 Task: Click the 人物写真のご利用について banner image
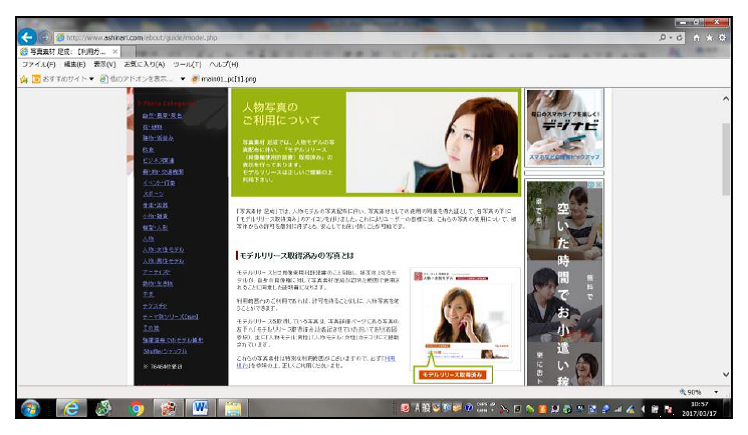[x=376, y=142]
